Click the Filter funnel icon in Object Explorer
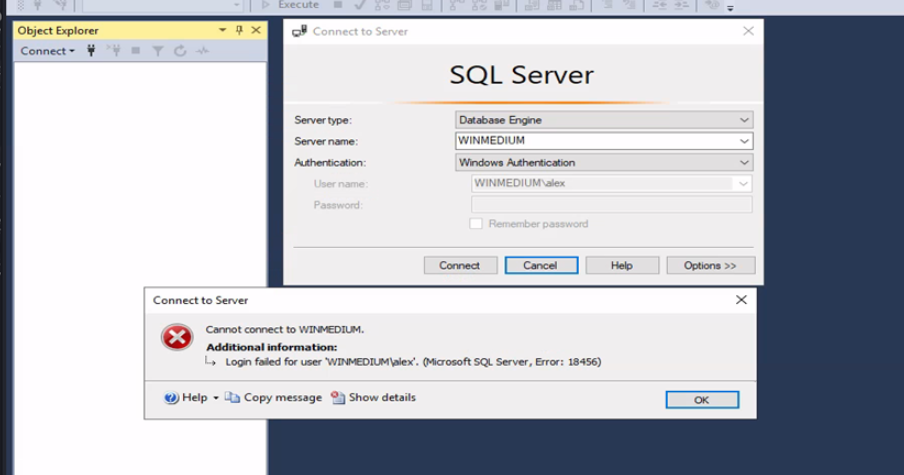The image size is (904, 475). tap(158, 51)
